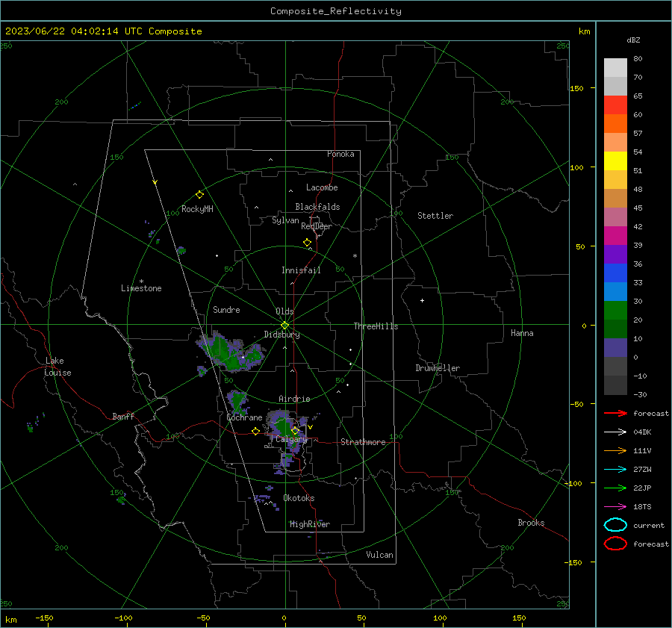The width and height of the screenshot is (672, 628).
Task: Click the yellow swatch between 54 and 51
Action: coord(615,161)
